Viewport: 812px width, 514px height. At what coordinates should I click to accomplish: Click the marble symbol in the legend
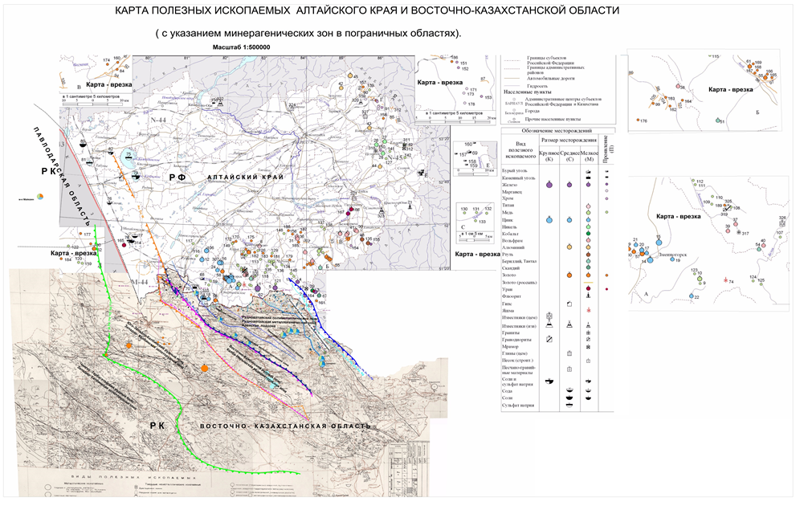(589, 347)
